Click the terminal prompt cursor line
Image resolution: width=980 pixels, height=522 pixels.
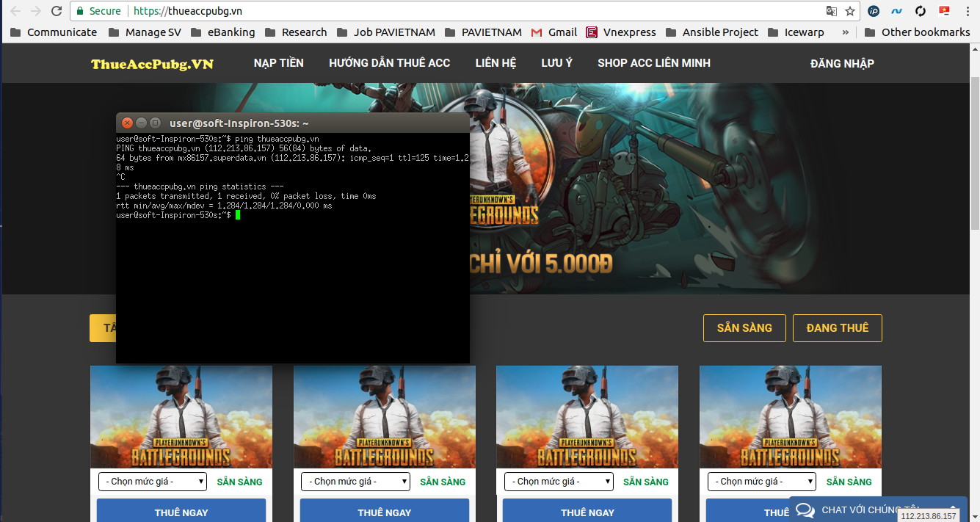point(177,215)
